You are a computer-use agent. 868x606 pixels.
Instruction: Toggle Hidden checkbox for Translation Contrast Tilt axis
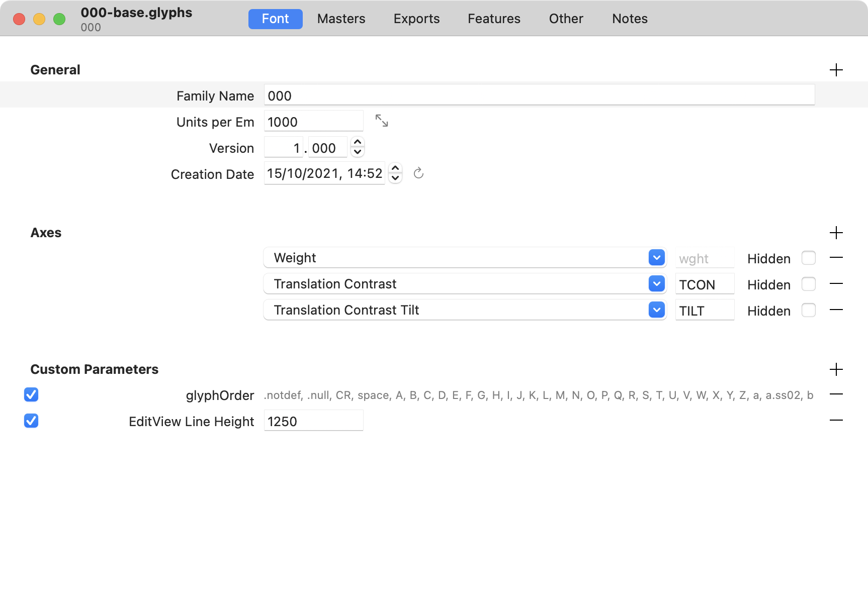tap(809, 310)
